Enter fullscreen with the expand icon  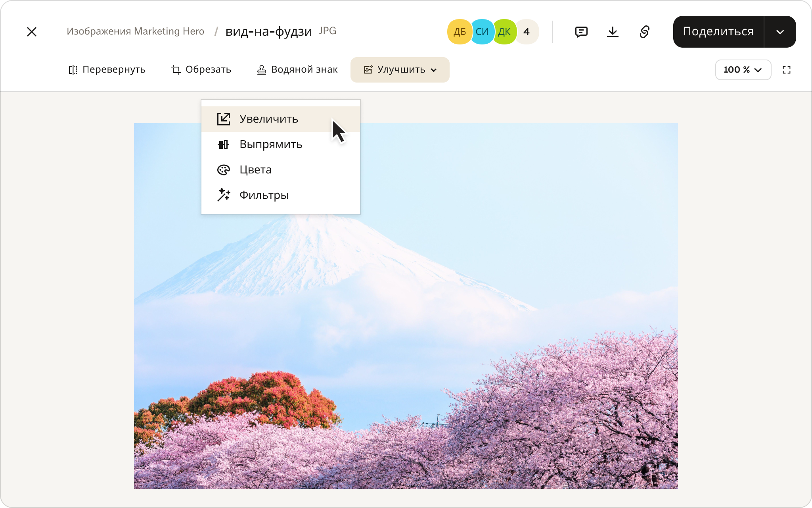[787, 70]
